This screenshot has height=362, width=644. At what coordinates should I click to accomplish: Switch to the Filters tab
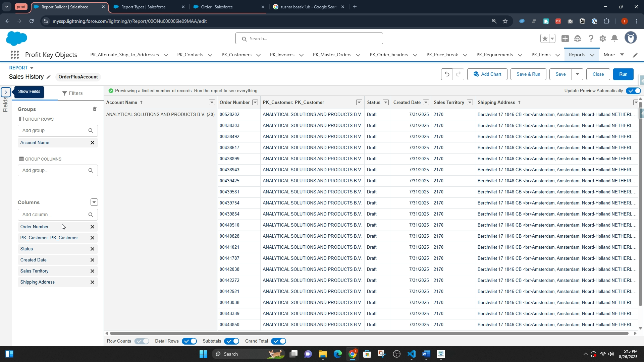(73, 94)
